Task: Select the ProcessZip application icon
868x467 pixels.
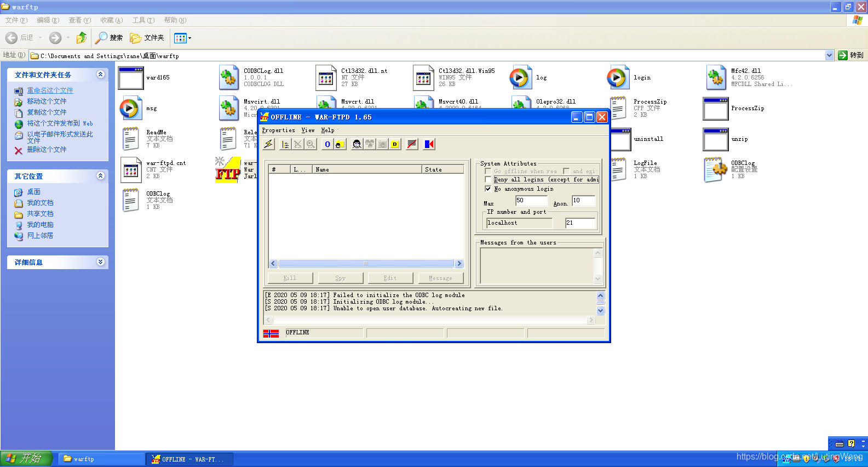Action: (716, 109)
